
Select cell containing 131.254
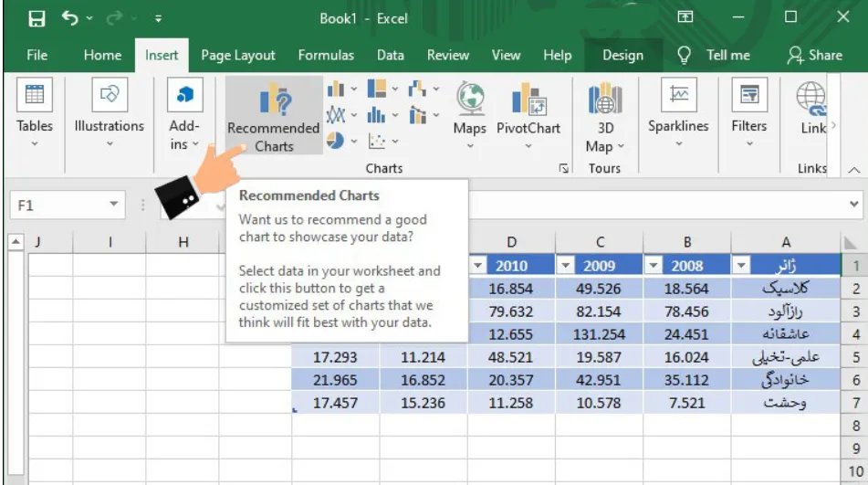[598, 334]
